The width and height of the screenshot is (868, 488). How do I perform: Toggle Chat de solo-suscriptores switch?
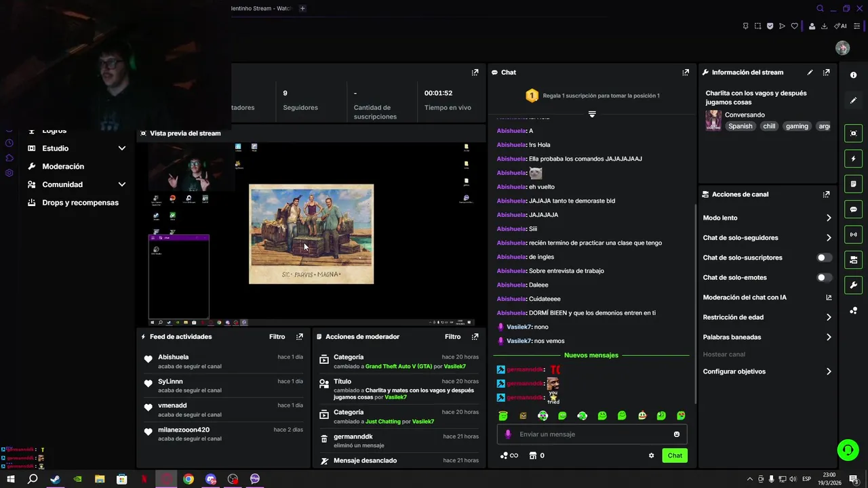pyautogui.click(x=824, y=258)
